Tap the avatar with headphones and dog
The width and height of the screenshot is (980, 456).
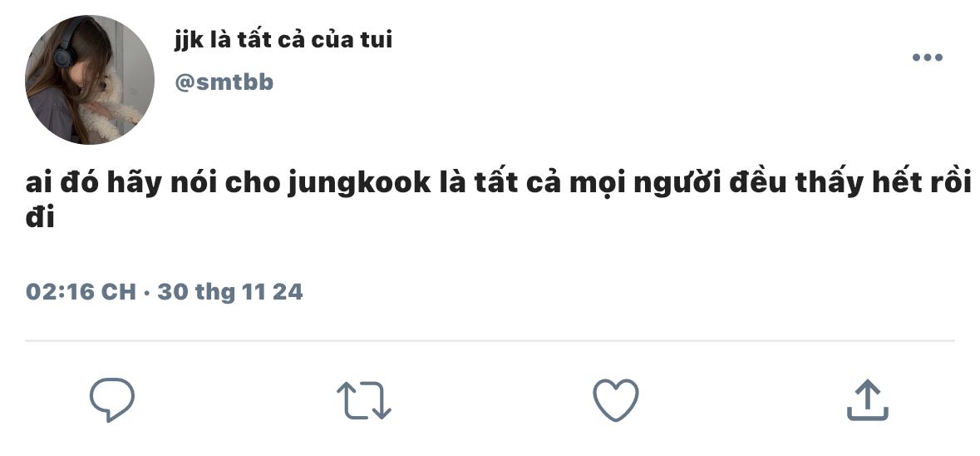click(x=90, y=80)
